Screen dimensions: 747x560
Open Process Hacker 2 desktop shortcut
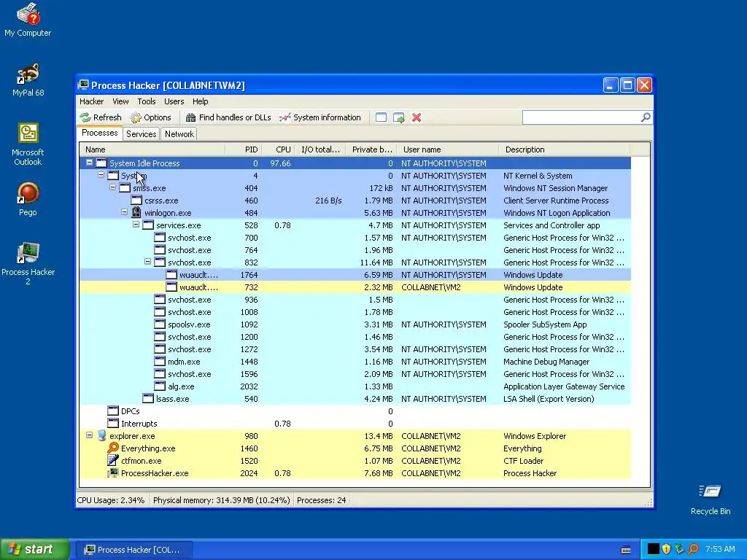[28, 263]
